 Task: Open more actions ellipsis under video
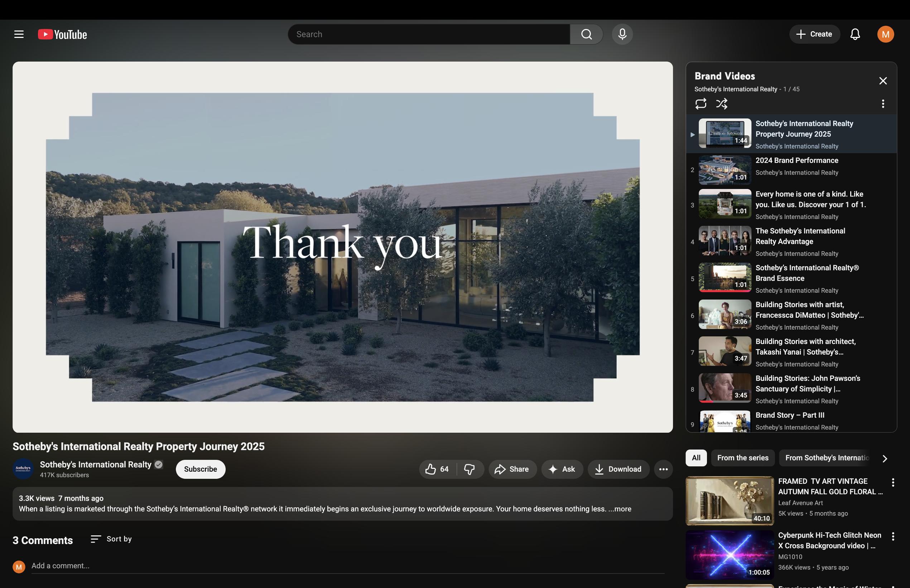[663, 469]
